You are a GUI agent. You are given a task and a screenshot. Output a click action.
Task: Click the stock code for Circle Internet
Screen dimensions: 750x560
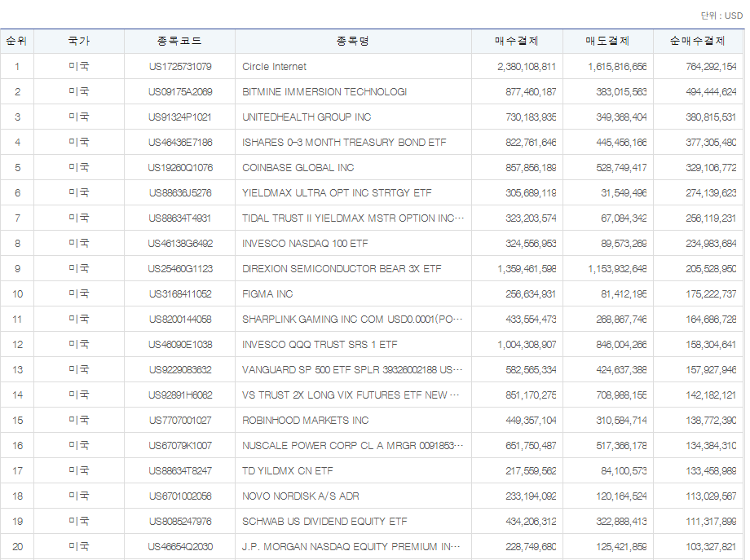pyautogui.click(x=180, y=67)
